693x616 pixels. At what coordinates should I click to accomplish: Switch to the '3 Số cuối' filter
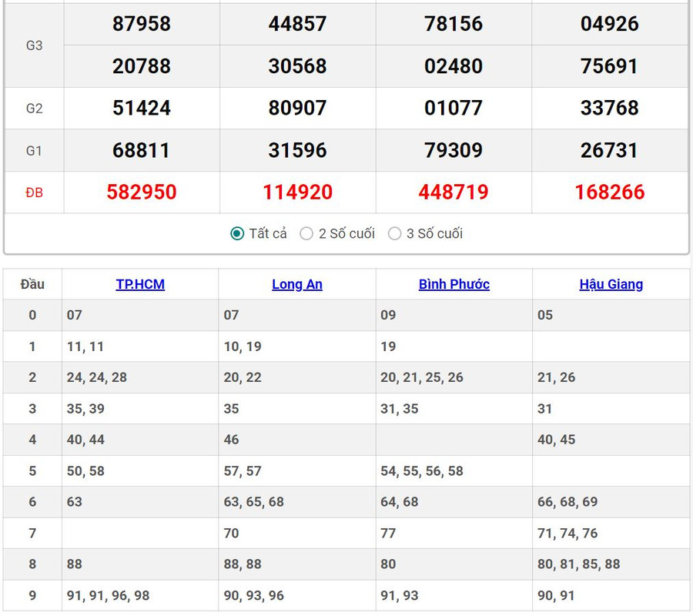395,233
